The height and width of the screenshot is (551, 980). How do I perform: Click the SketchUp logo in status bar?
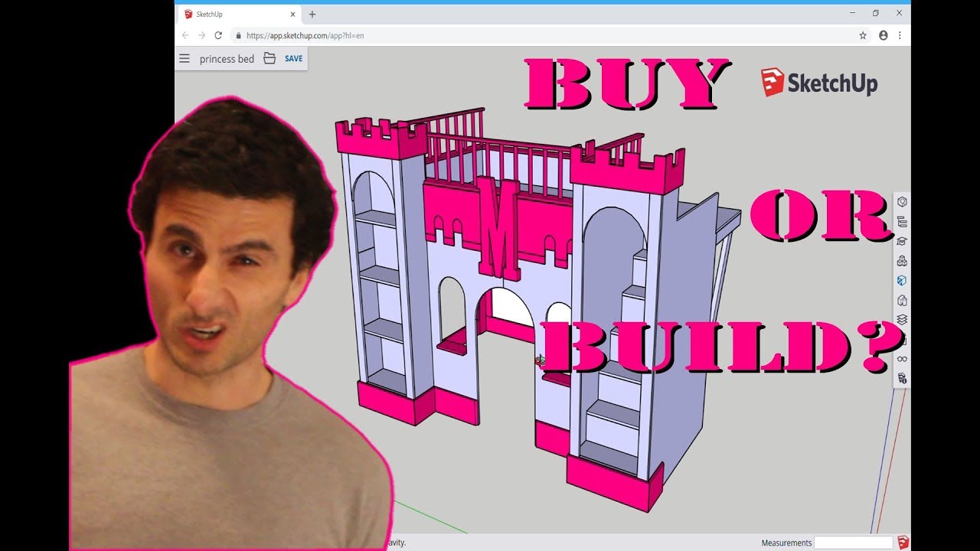(903, 543)
